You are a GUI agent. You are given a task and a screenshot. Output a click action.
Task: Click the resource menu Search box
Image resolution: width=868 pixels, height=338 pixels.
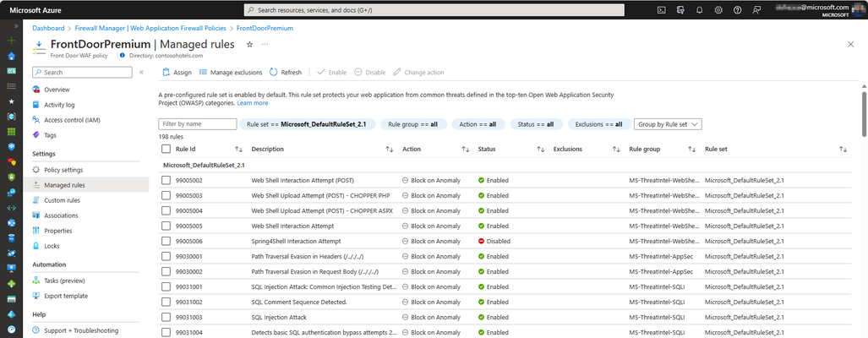pyautogui.click(x=83, y=73)
